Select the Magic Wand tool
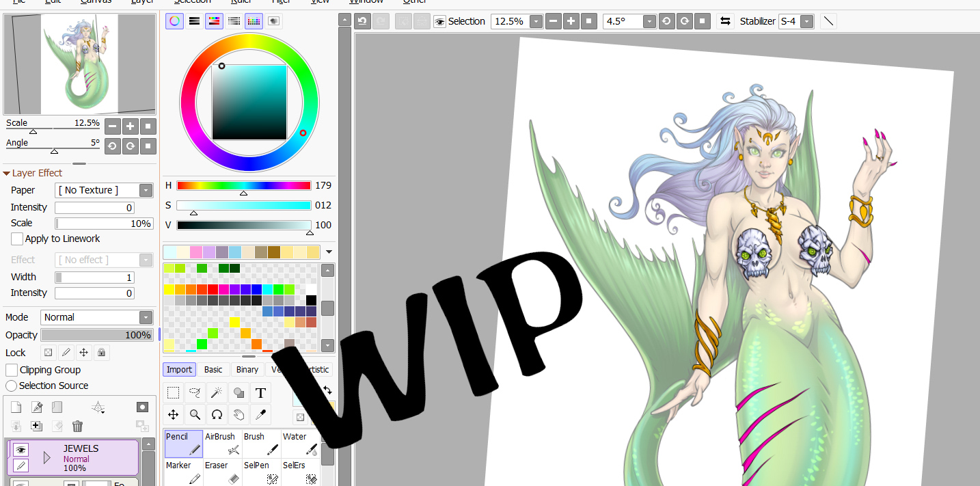The width and height of the screenshot is (980, 486). pos(217,392)
